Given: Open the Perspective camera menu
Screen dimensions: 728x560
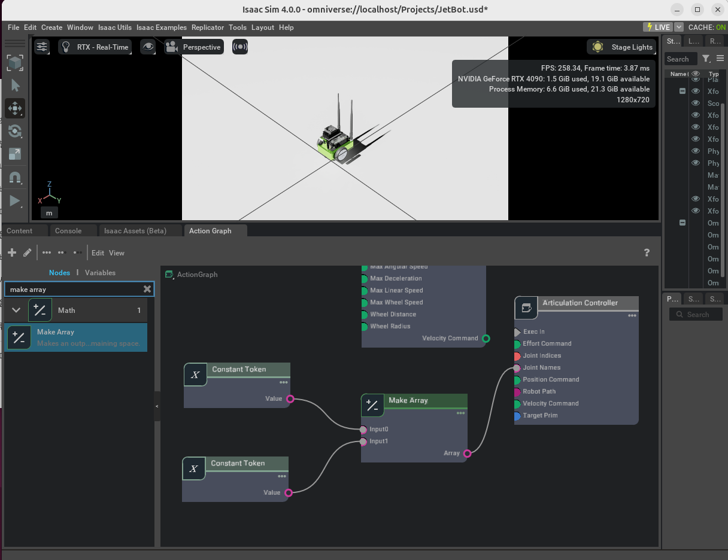Looking at the screenshot, I should tap(193, 47).
